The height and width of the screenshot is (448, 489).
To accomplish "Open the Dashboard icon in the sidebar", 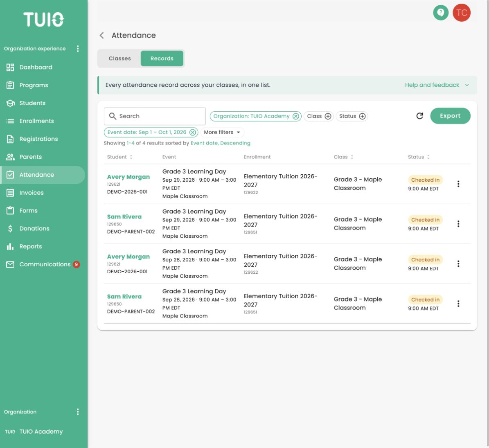I will coord(10,68).
